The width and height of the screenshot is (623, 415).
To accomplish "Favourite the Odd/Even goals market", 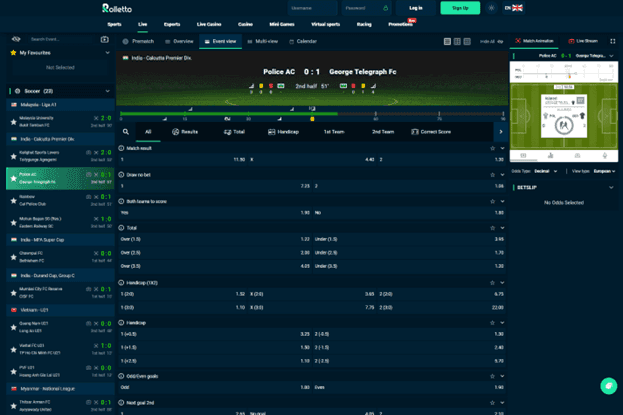I will click(x=493, y=376).
